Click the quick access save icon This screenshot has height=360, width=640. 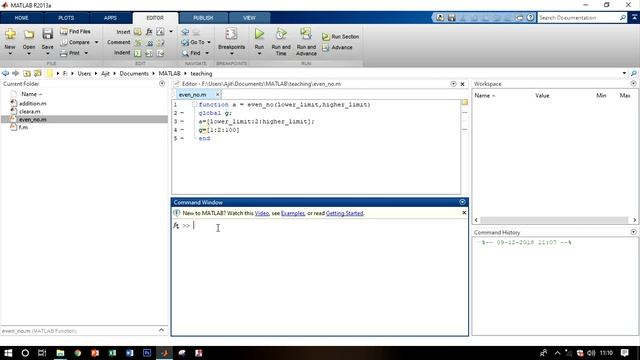(451, 18)
